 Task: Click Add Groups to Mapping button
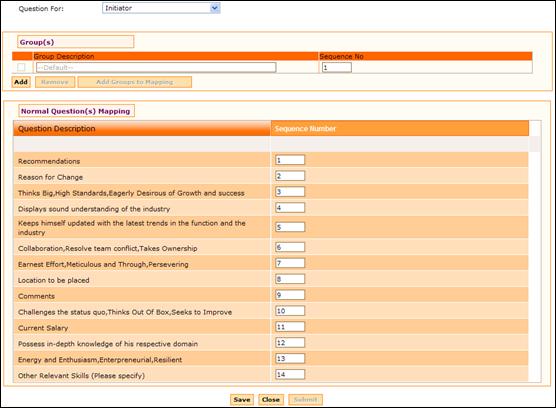pos(135,82)
